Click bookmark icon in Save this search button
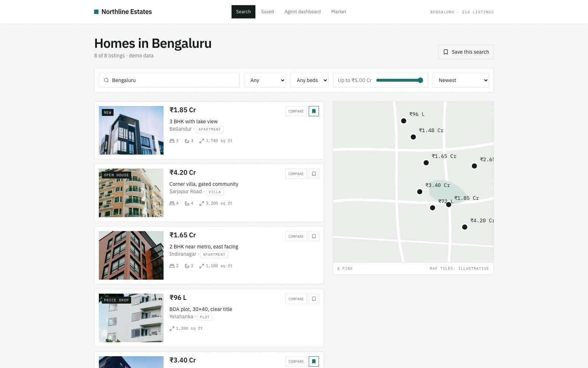Image resolution: width=588 pixels, height=368 pixels. tap(445, 52)
